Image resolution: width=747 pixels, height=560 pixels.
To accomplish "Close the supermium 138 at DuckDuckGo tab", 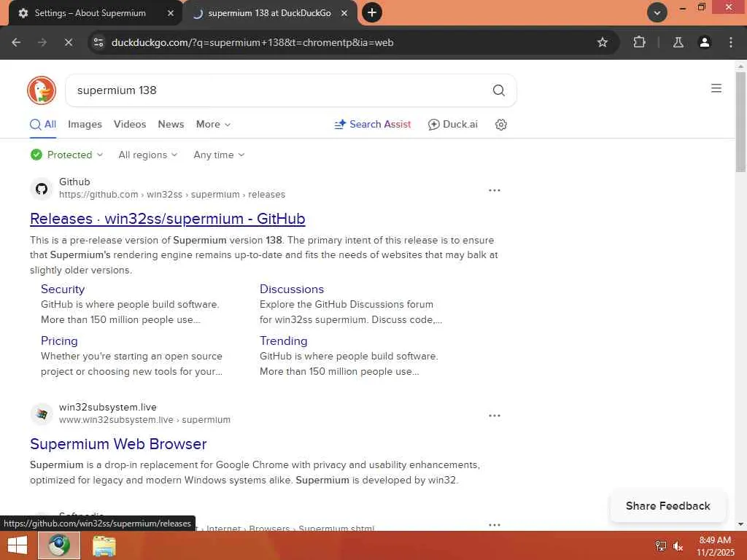I will (344, 13).
